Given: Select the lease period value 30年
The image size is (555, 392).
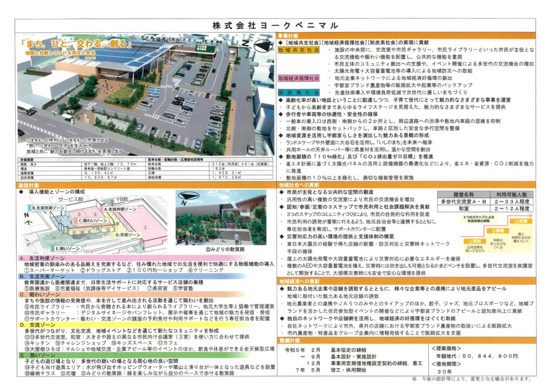Looking at the screenshot, I should (444, 371).
